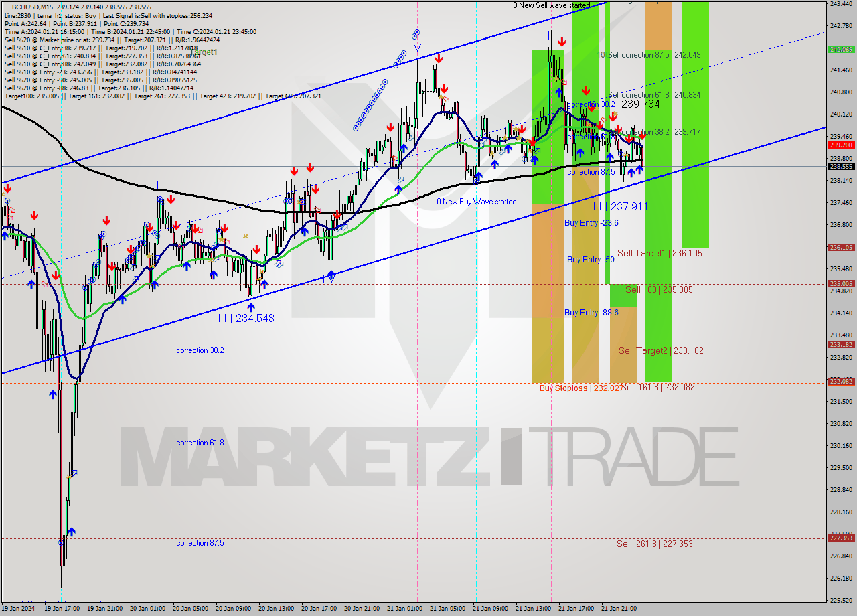Click the '19 Jan 17:00' time axis label
Viewport: 857px width, 616px height.
tap(62, 609)
